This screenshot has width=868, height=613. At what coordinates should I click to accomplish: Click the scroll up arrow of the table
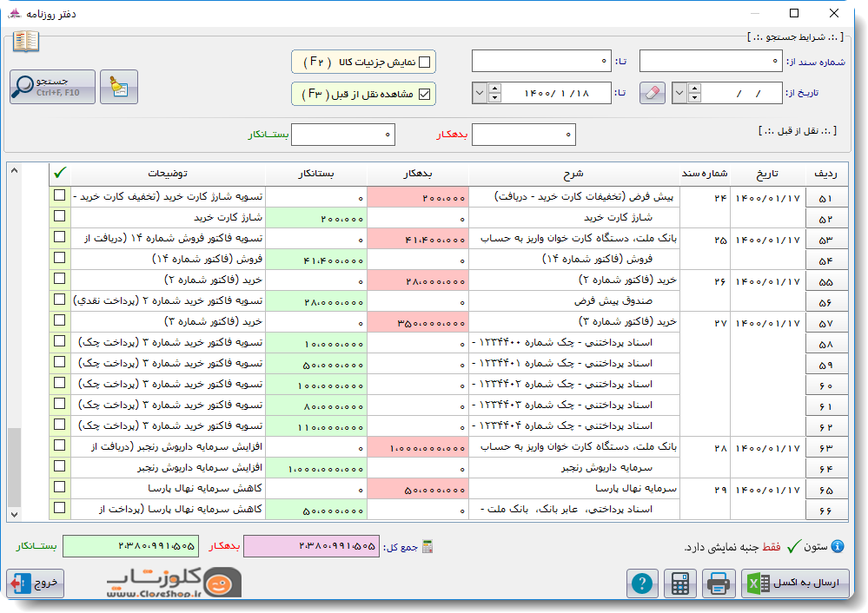tap(15, 170)
